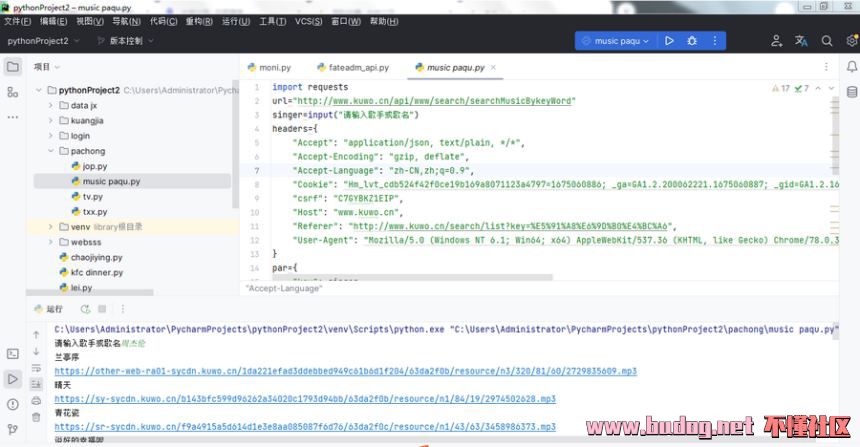The height and width of the screenshot is (447, 860).
Task: Open Search Everywhere magnifier
Action: click(827, 41)
